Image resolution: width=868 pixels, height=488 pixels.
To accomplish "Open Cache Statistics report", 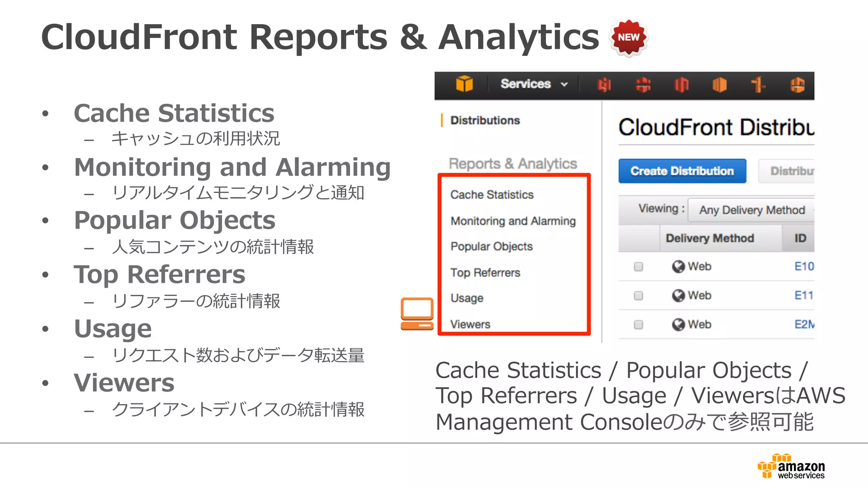I will tap(492, 194).
